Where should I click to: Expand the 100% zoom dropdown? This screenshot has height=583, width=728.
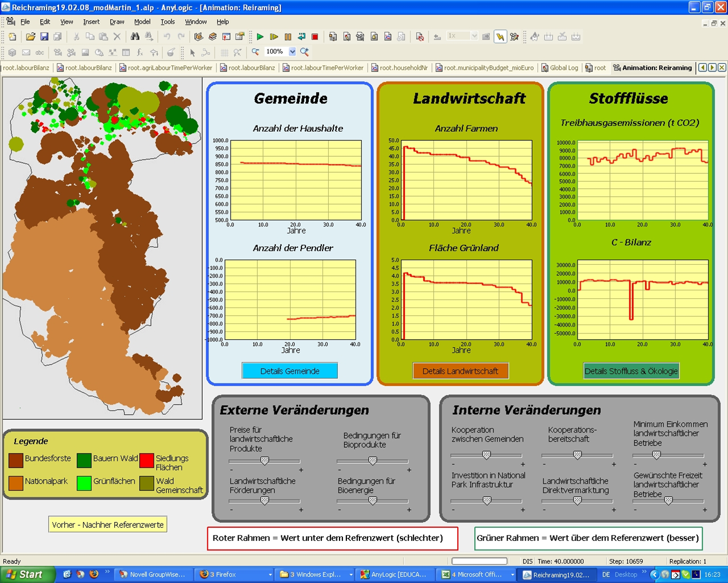[292, 52]
